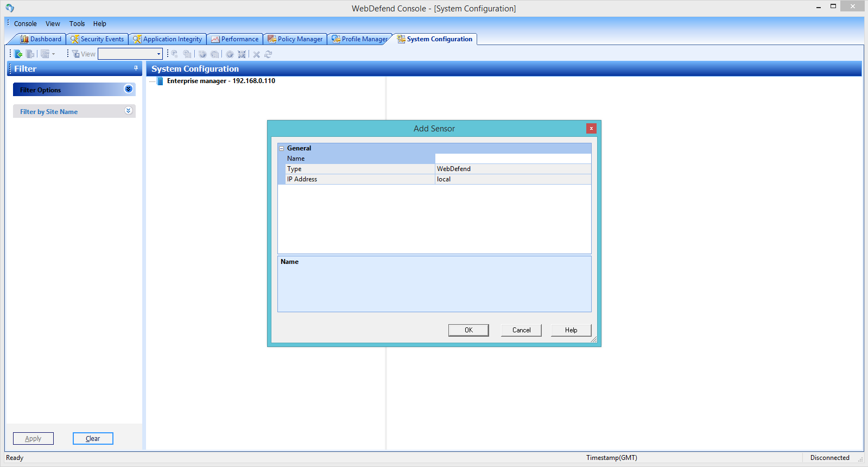Click the grayed properties icon with dropdown arrow
Viewport: 868px width, 467px height.
tap(48, 54)
